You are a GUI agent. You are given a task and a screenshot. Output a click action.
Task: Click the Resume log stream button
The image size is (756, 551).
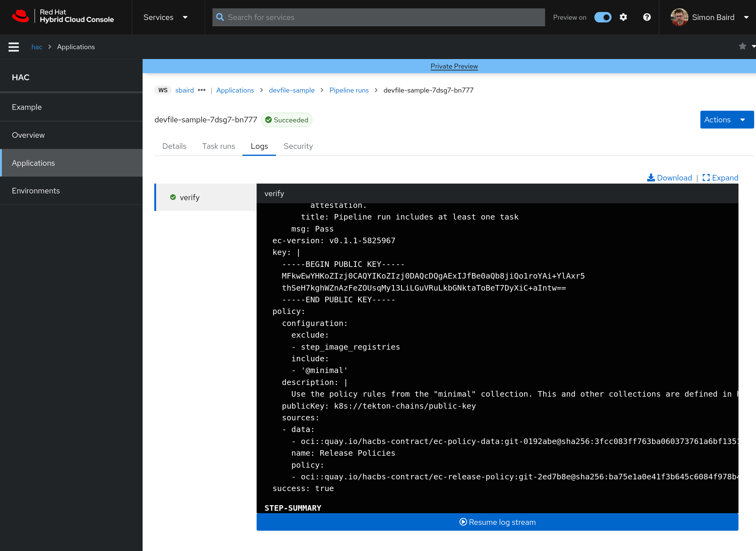497,522
